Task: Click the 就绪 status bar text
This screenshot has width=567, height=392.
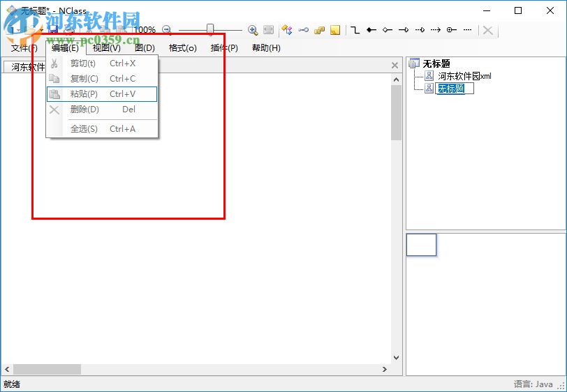Action: (12, 384)
